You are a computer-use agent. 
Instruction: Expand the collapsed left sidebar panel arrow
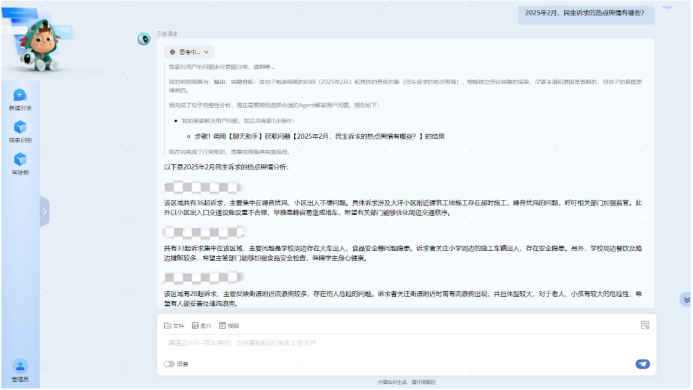[x=44, y=211]
